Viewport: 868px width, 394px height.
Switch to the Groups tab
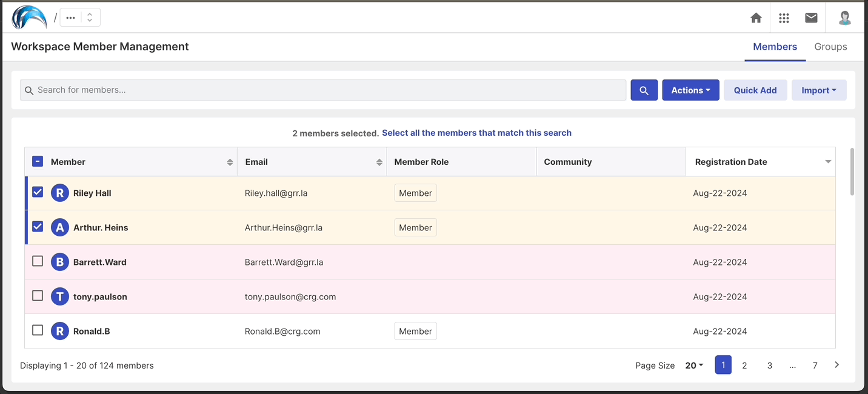click(x=830, y=47)
